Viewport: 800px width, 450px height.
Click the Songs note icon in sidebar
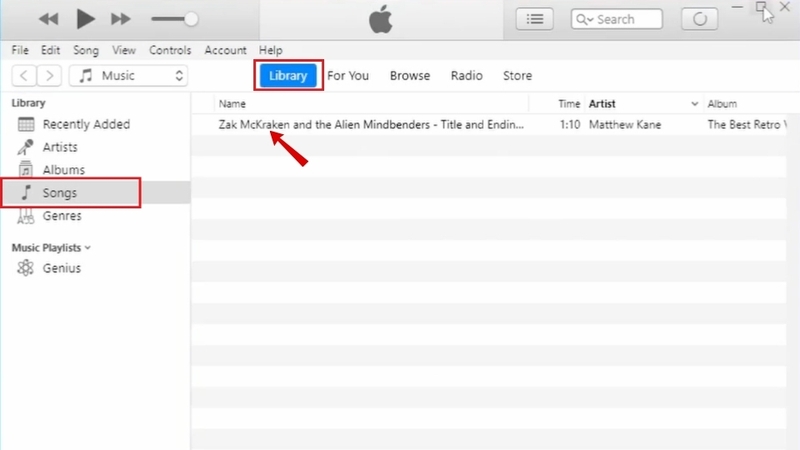26,192
